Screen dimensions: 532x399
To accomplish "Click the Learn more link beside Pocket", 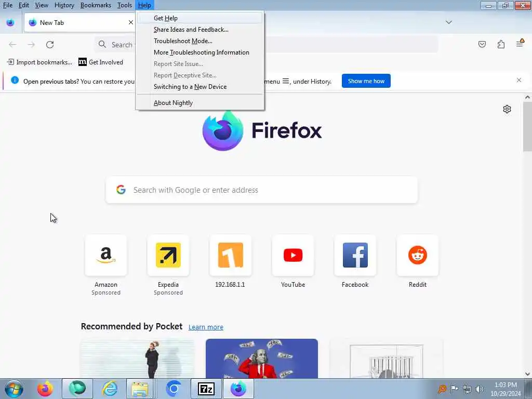I will click(x=206, y=327).
